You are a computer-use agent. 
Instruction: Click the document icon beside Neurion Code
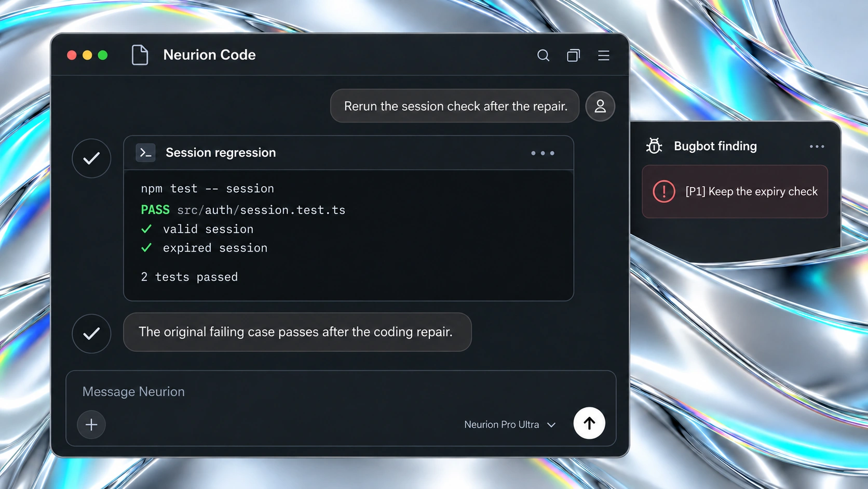(x=140, y=55)
